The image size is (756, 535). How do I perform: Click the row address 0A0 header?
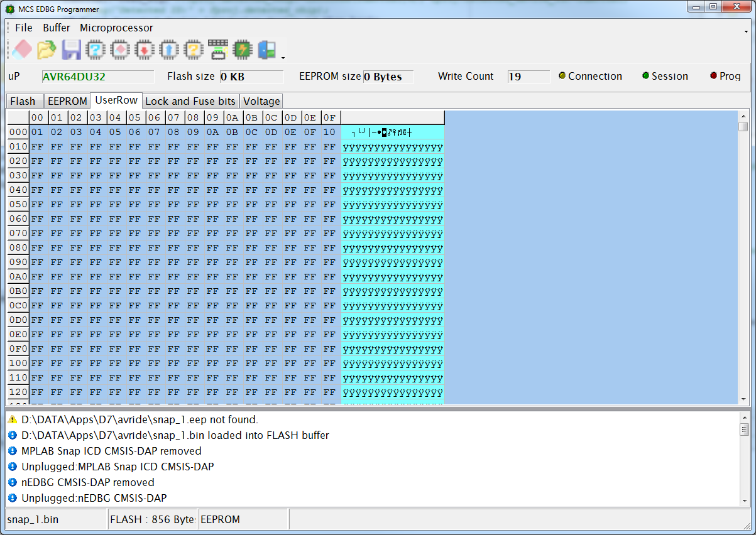18,276
